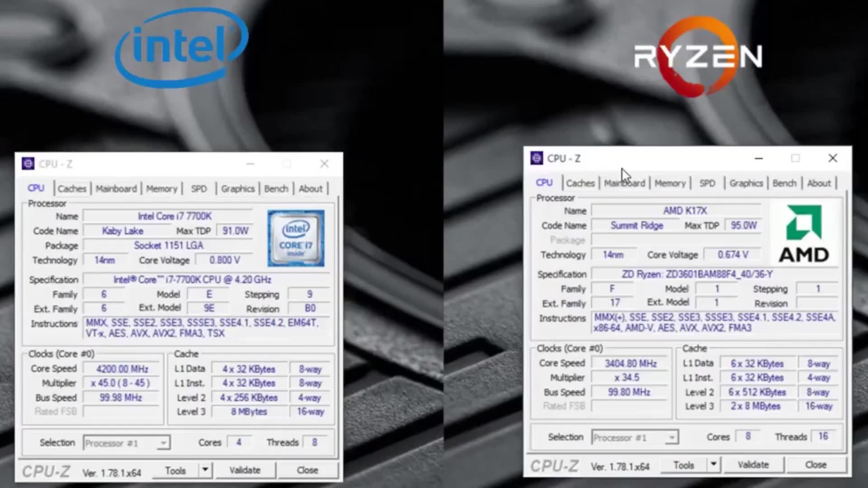The width and height of the screenshot is (868, 488).
Task: Click Validate button on right CPU-Z
Action: (752, 465)
